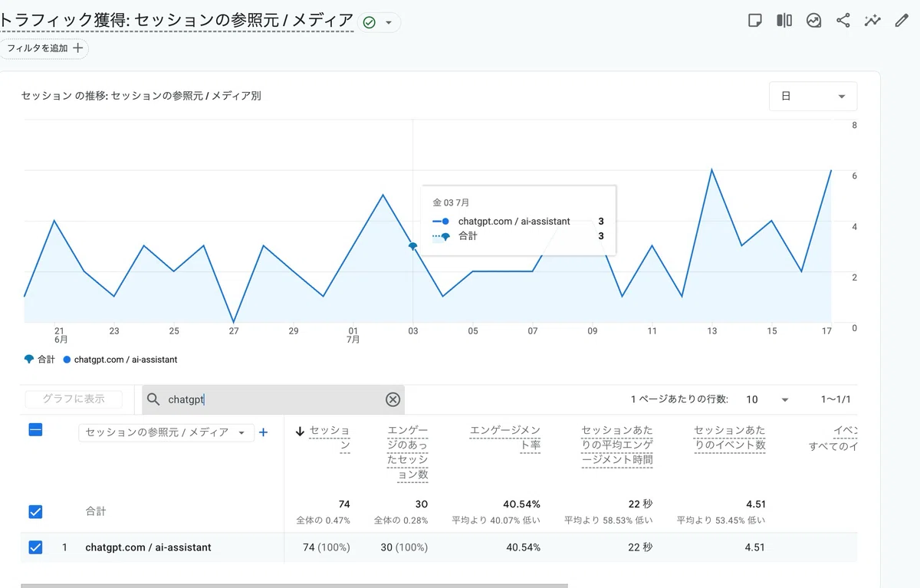
Task: Click the 全体の 0.47% value
Action: (x=323, y=521)
